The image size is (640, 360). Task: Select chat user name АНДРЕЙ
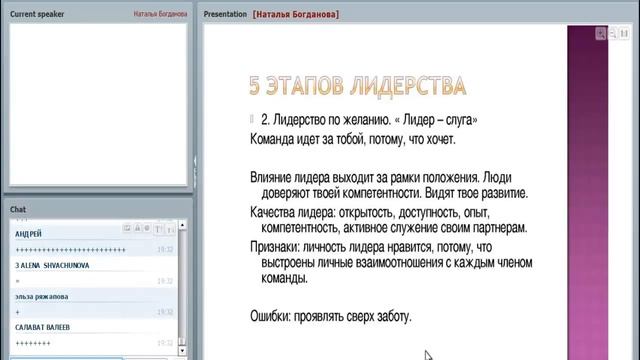(x=29, y=234)
